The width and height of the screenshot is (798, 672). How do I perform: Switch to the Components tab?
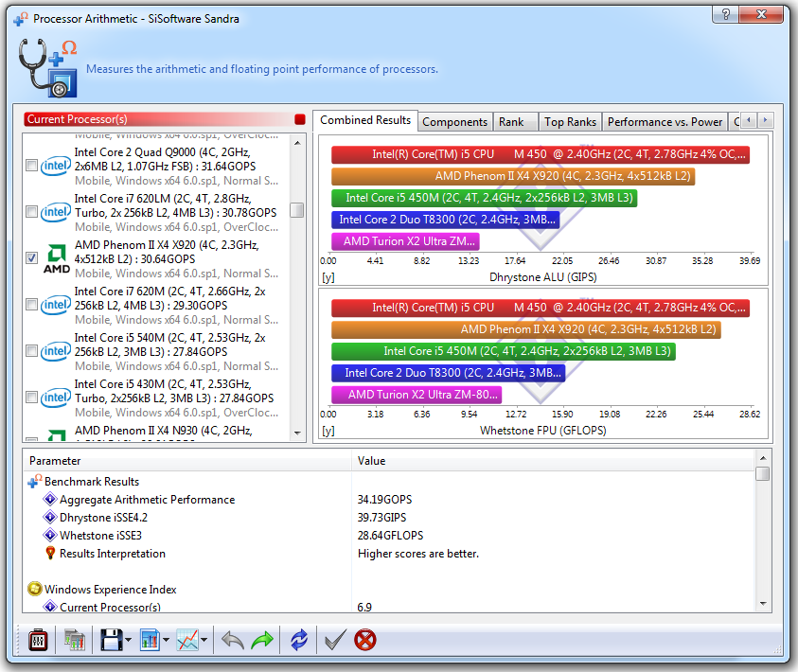[455, 122]
